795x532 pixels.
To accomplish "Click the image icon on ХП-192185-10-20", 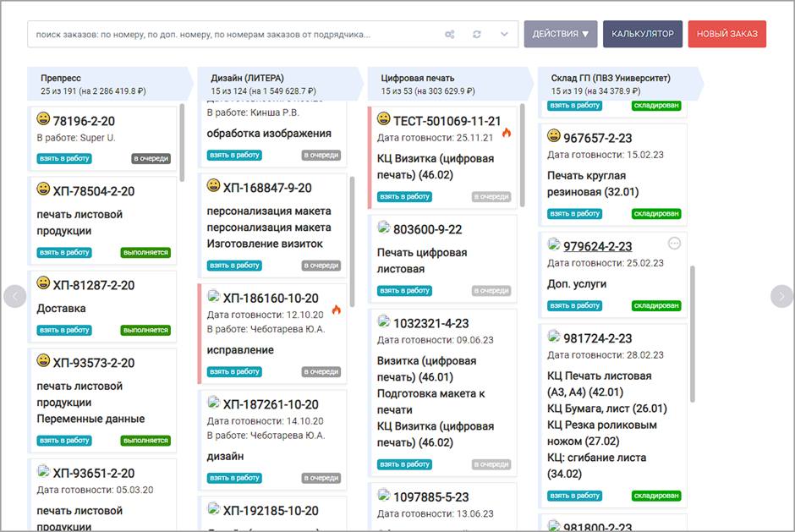I will click(213, 508).
